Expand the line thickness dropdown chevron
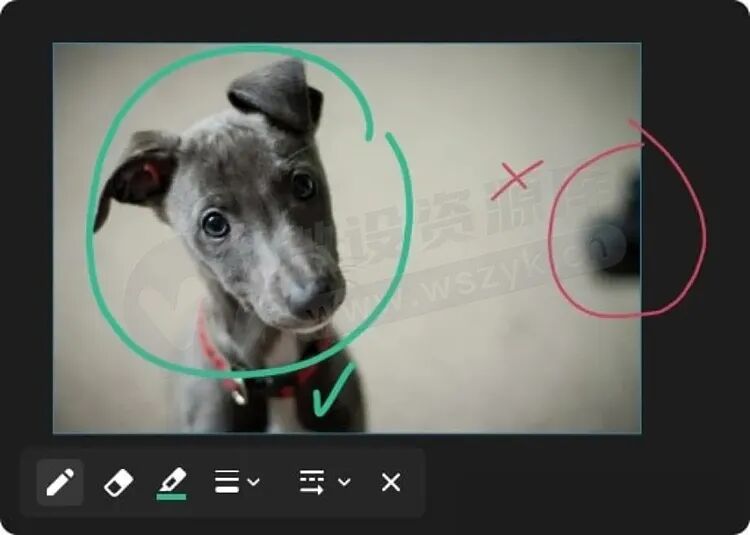The height and width of the screenshot is (535, 750). point(254,482)
